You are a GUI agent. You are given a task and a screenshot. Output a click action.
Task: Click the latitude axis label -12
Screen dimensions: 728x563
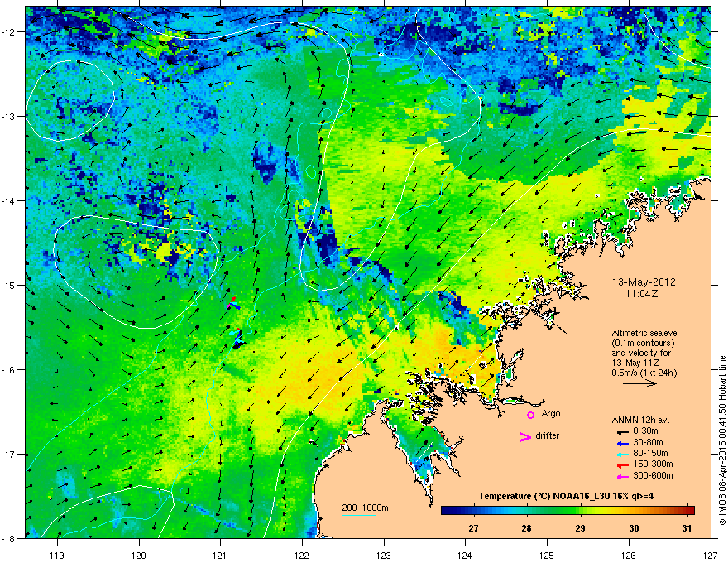pyautogui.click(x=8, y=32)
